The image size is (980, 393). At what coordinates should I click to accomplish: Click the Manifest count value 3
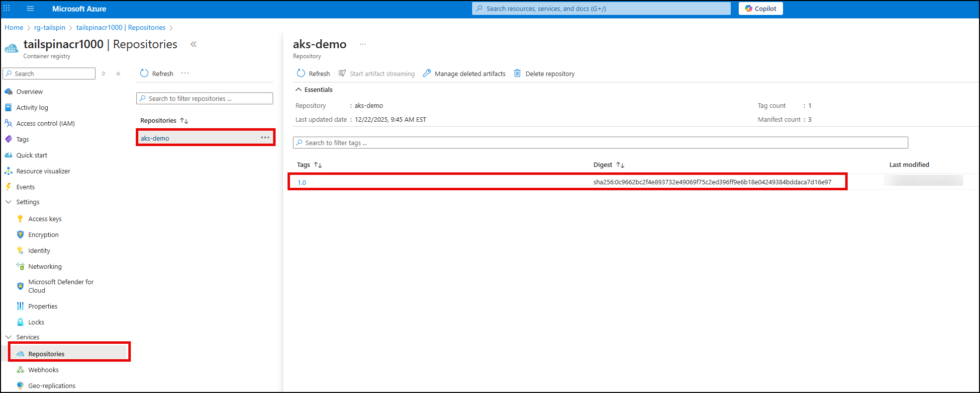click(810, 120)
